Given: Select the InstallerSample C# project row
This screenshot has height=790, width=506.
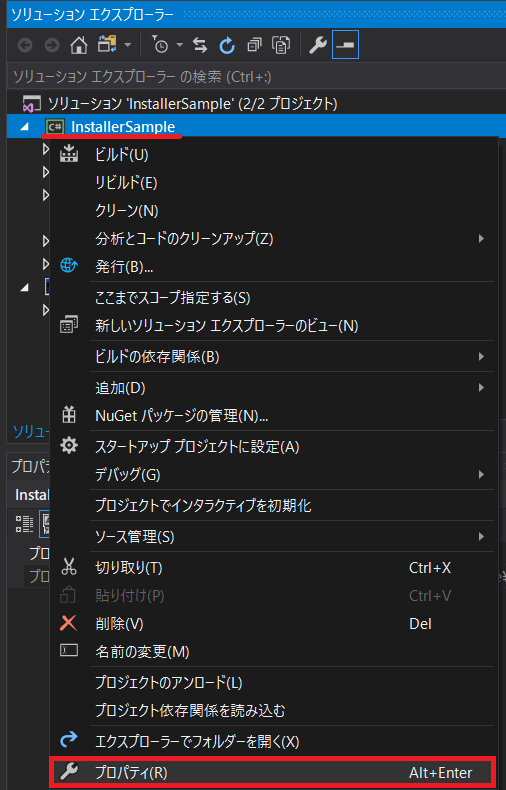Looking at the screenshot, I should 256,126.
